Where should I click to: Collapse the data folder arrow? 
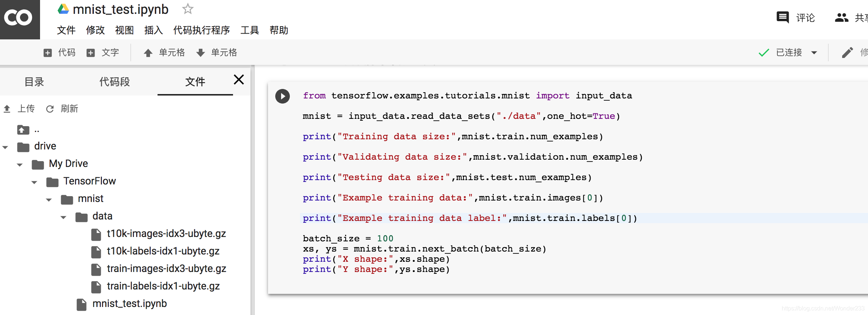pyautogui.click(x=64, y=217)
